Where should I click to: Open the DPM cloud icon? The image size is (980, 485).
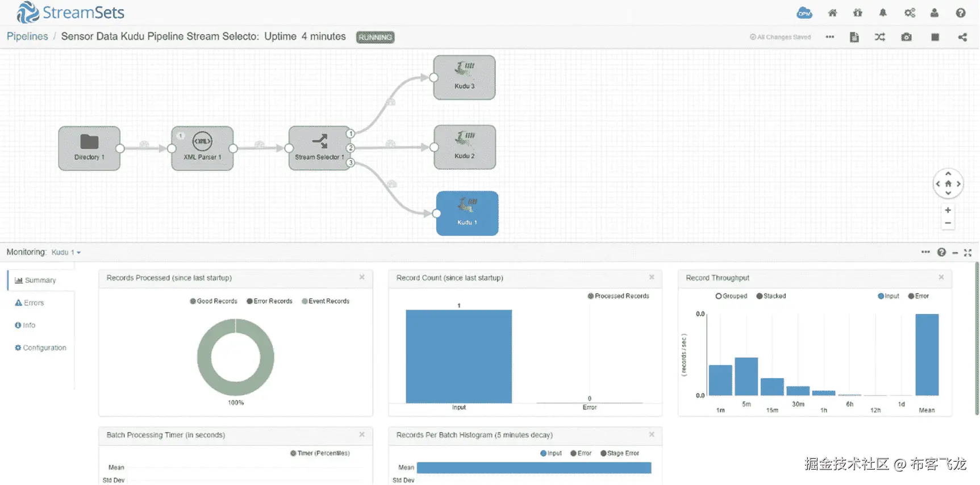(x=804, y=13)
